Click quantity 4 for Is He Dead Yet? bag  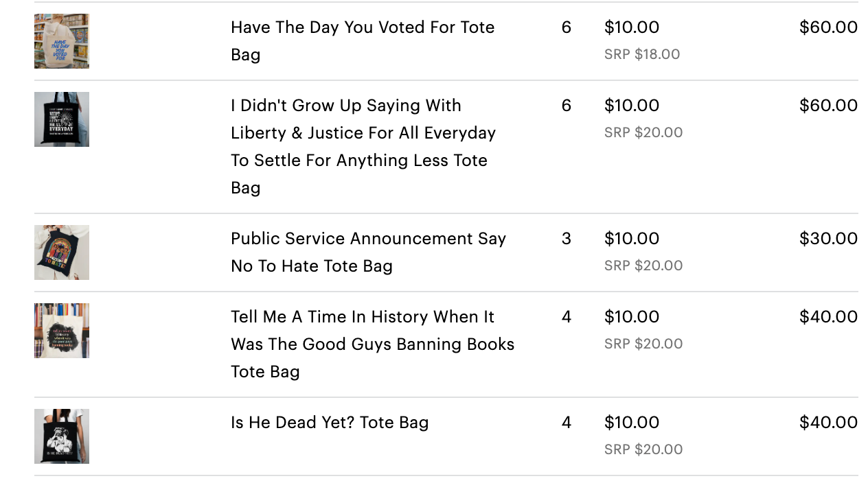point(567,423)
